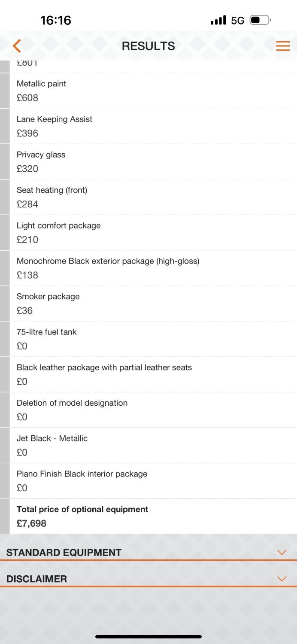Open the hamburger menu icon
Image resolution: width=297 pixels, height=644 pixels.
(283, 46)
